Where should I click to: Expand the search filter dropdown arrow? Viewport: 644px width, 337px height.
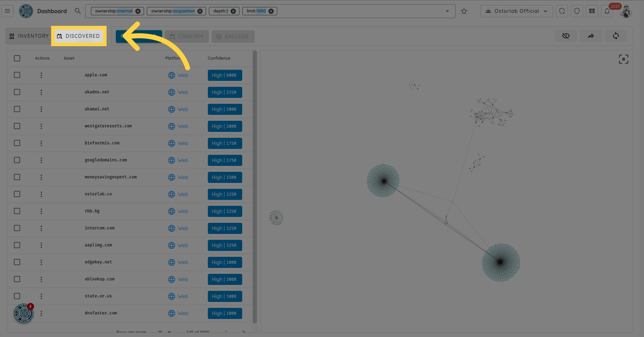click(447, 11)
